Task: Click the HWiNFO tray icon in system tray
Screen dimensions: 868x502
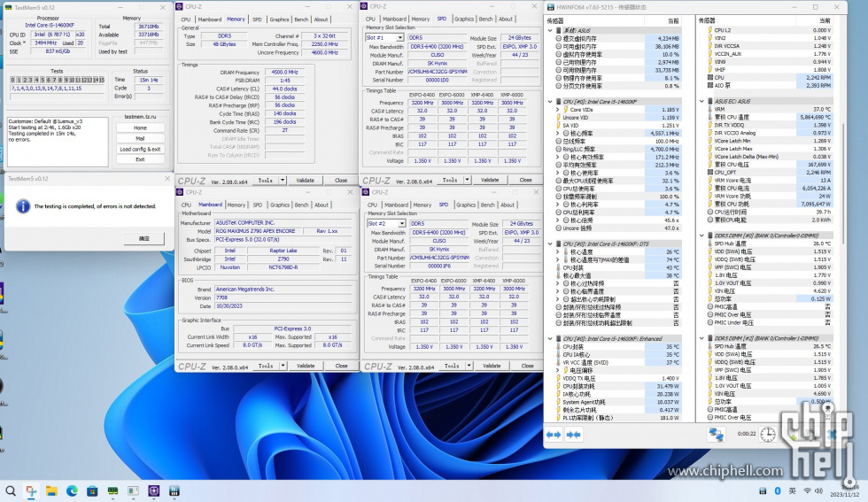Action: (763, 490)
